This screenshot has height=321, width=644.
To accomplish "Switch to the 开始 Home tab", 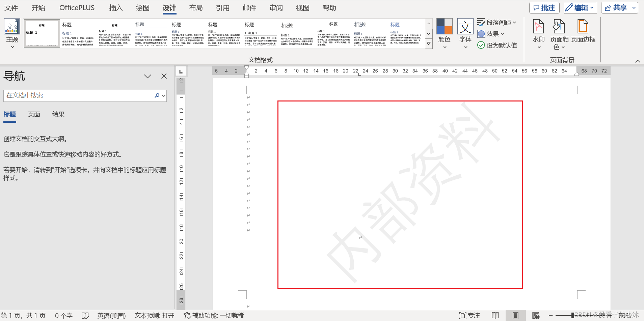I will [38, 8].
